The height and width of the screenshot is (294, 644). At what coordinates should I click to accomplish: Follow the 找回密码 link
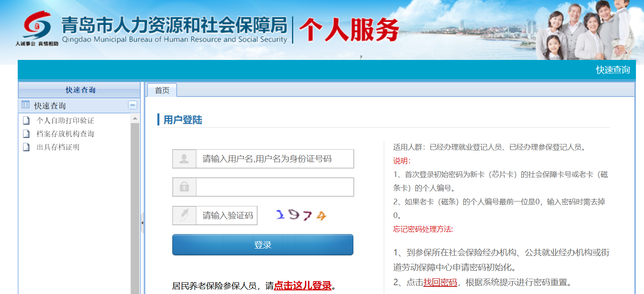(440, 282)
